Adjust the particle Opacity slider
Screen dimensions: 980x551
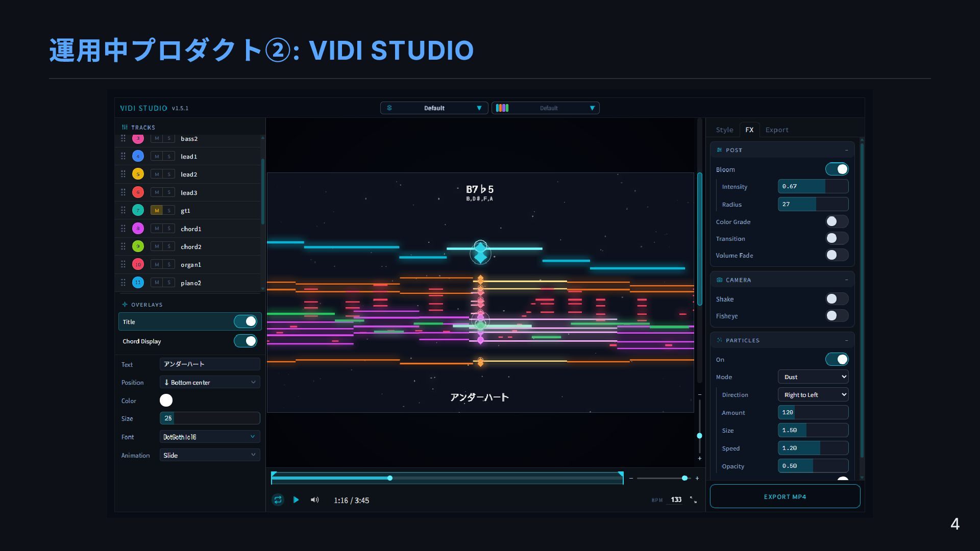click(813, 466)
